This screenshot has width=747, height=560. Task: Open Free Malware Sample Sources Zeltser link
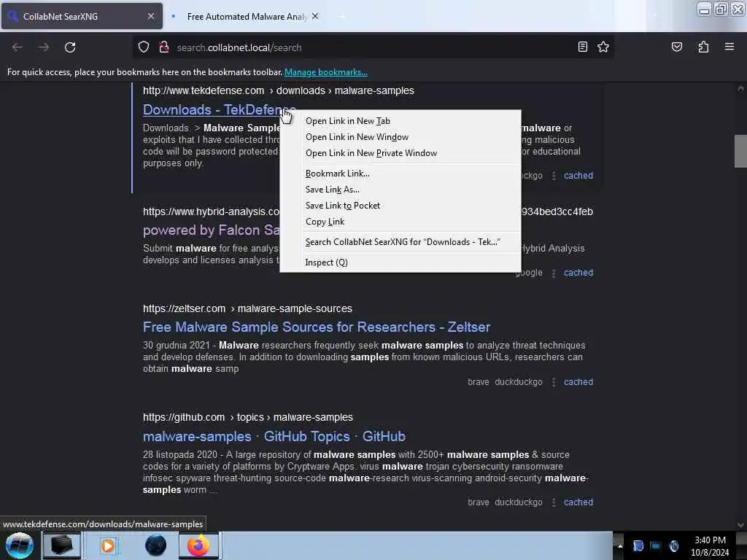[317, 327]
